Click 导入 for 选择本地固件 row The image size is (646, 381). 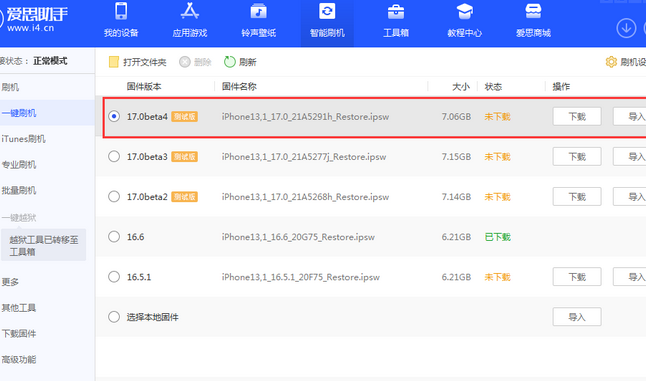pos(577,317)
